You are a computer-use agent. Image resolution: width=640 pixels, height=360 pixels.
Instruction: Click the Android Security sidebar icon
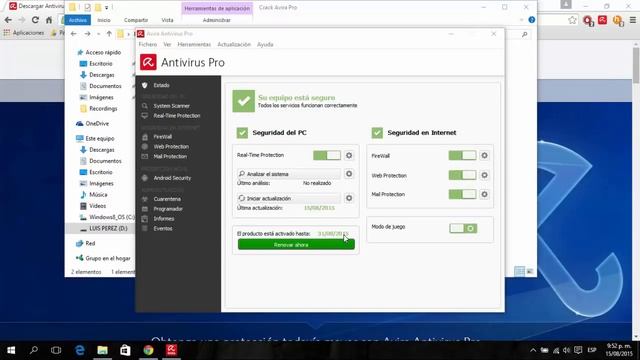144,178
